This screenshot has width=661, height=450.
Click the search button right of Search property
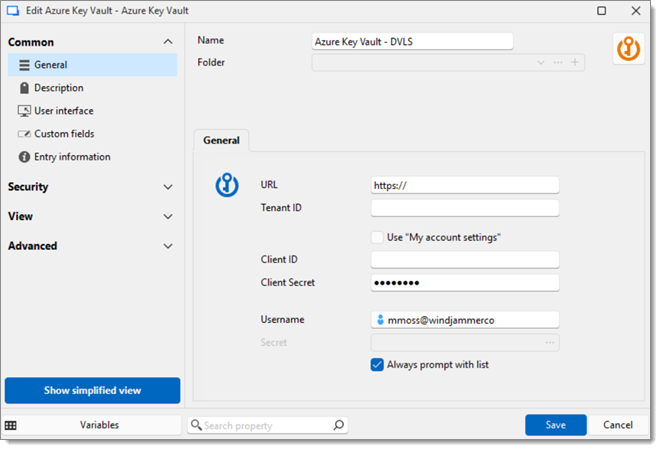tap(338, 425)
